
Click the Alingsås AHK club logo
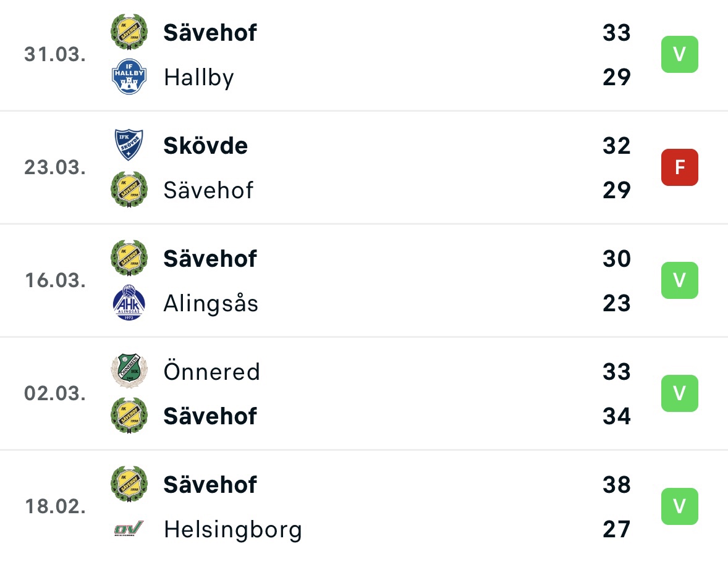(129, 303)
